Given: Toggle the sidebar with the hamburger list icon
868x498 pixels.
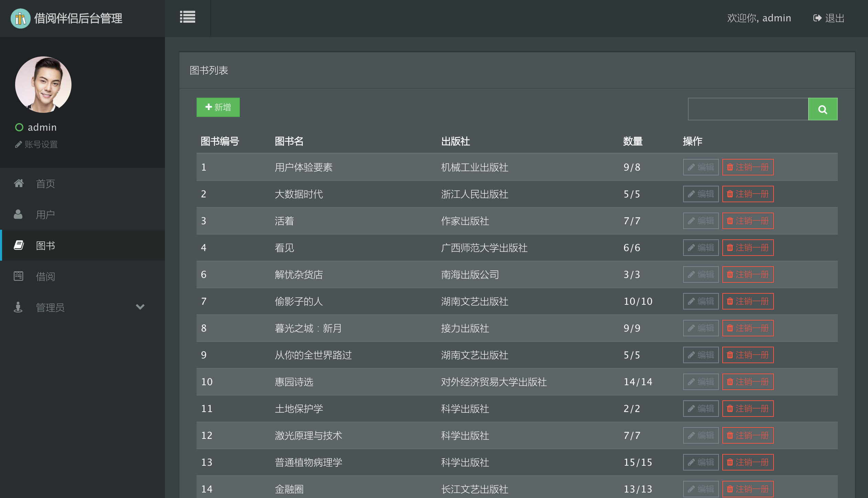Looking at the screenshot, I should click(187, 17).
